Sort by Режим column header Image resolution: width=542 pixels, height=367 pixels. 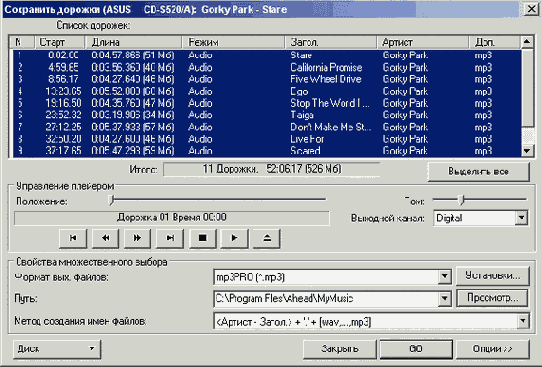pos(233,42)
